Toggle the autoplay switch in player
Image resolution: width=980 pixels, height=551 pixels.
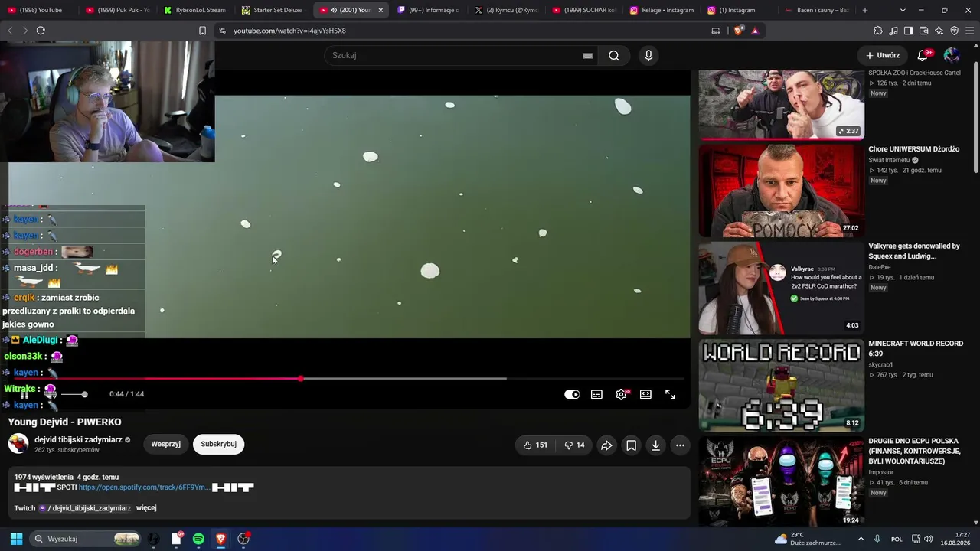point(572,394)
